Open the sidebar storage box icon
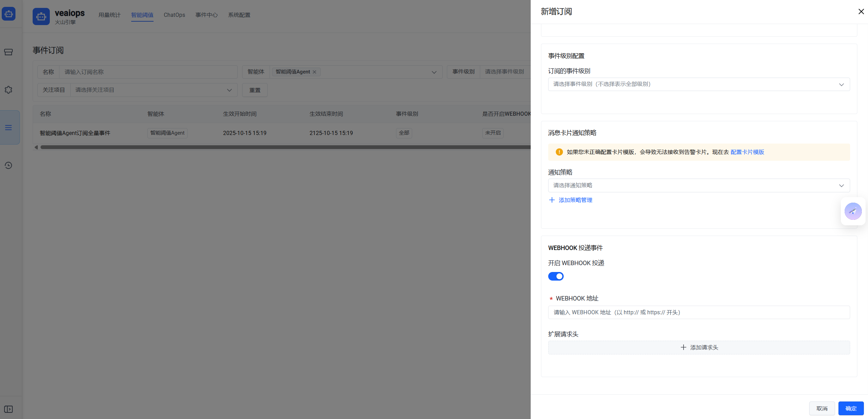Screen dimensions: 868x419 click(x=9, y=52)
